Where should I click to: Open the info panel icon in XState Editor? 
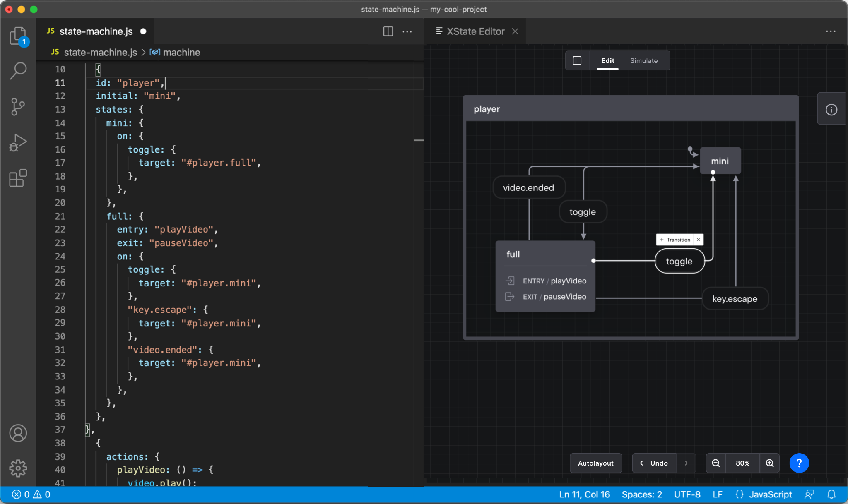tap(831, 110)
